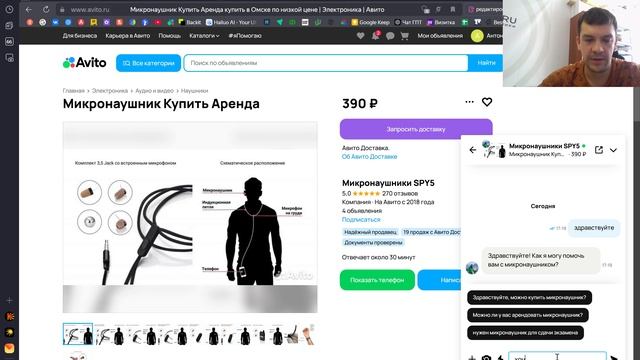Viewport: 640px width, 360px height.
Task: Click the main product image
Action: [190, 217]
